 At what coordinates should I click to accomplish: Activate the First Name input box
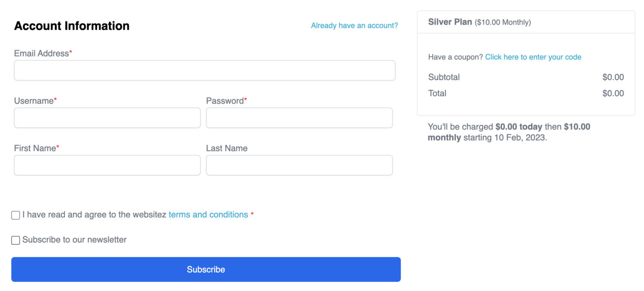[107, 165]
